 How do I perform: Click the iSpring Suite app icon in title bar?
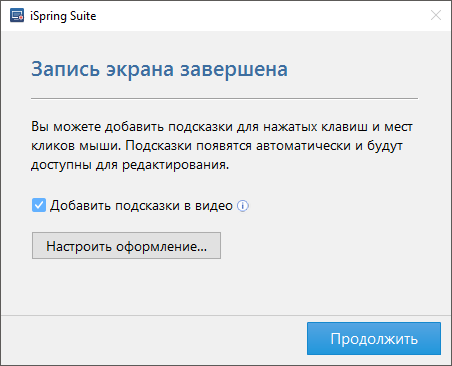coord(17,16)
